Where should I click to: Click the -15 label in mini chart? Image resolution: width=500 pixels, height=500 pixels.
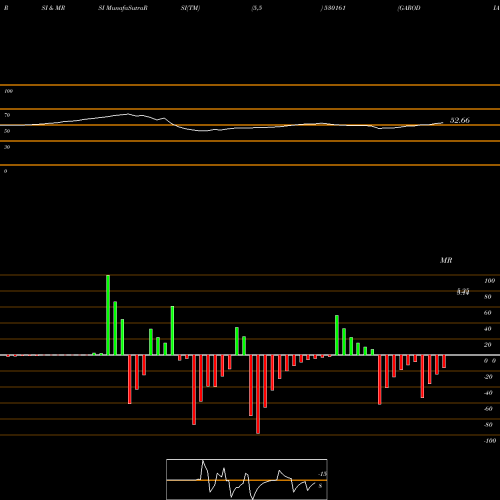tap(323, 474)
